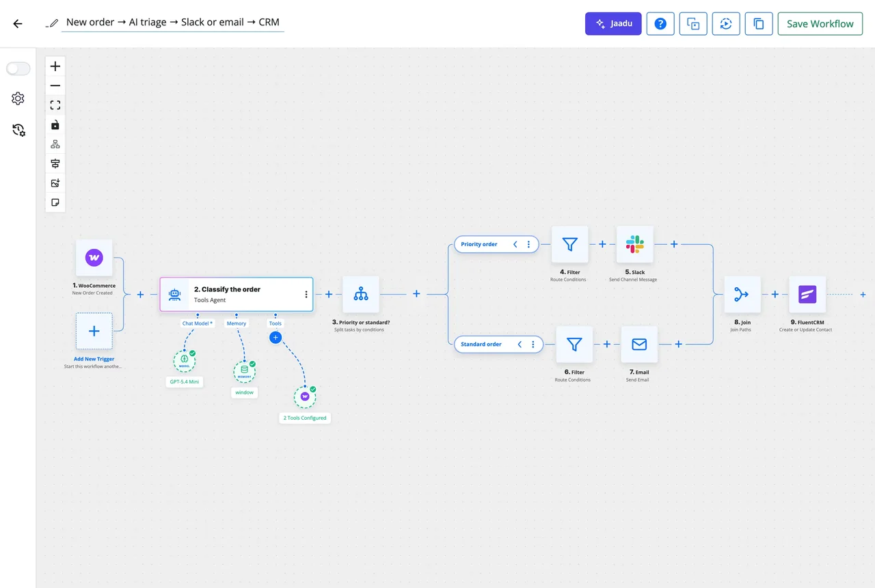Viewport: 875px width, 588px height.
Task: Select the Join Paths node
Action: tap(742, 295)
